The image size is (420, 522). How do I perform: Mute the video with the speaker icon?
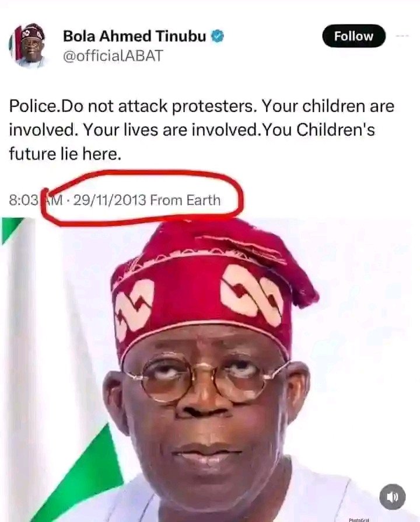pyautogui.click(x=393, y=497)
